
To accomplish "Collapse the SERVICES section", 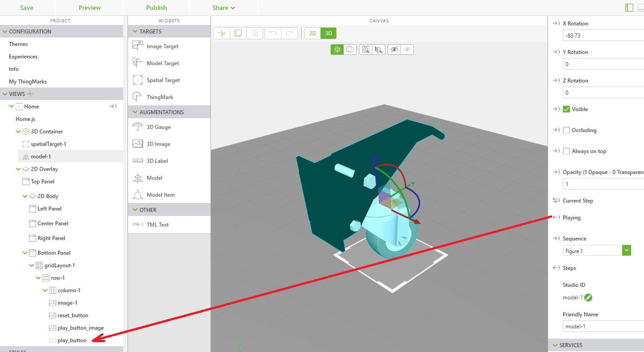I will [x=555, y=345].
